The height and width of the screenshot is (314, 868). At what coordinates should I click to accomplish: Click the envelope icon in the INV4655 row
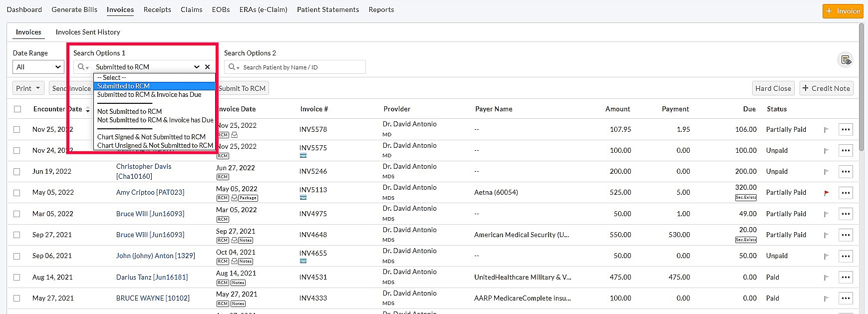click(x=234, y=261)
